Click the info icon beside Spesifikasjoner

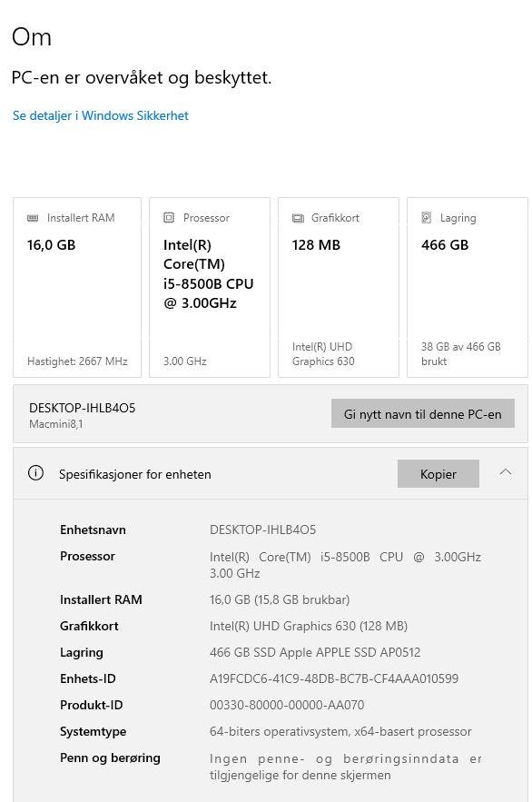coord(35,473)
